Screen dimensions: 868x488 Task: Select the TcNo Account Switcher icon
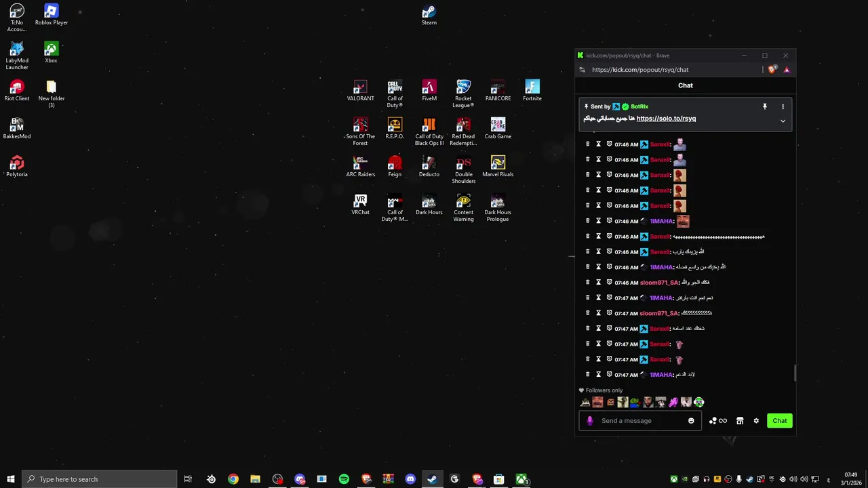tap(17, 18)
